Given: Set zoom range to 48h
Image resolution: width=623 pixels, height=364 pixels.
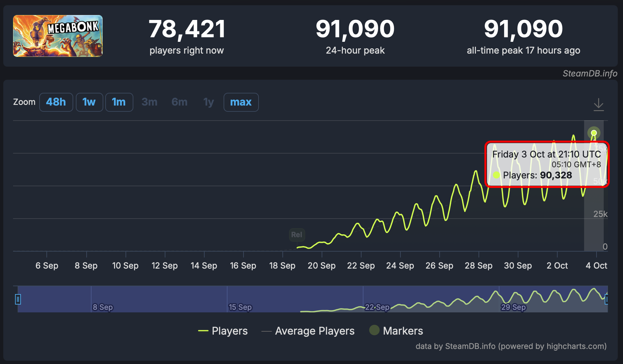Looking at the screenshot, I should pyautogui.click(x=56, y=102).
